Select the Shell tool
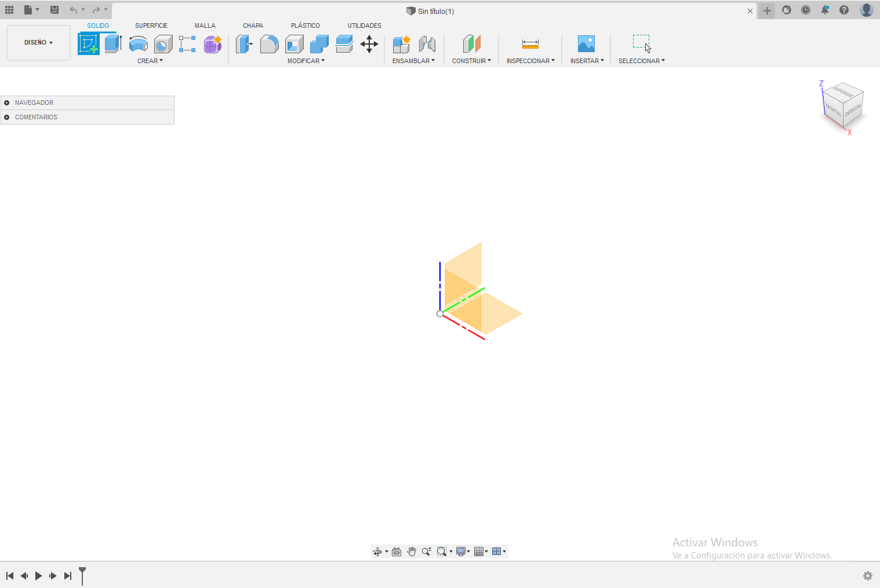 tap(294, 44)
